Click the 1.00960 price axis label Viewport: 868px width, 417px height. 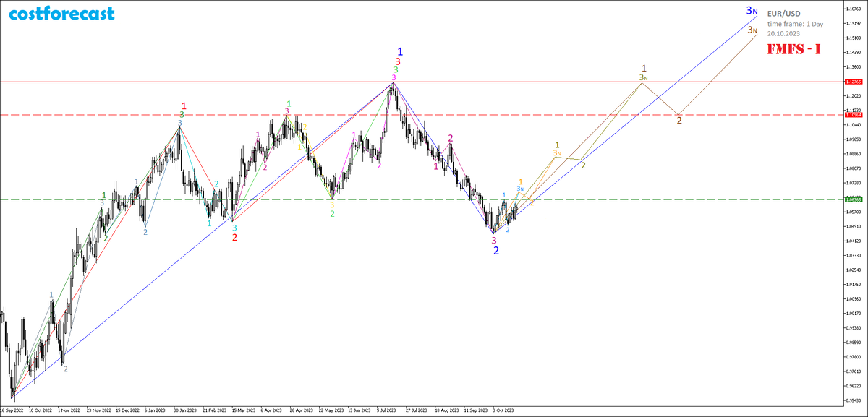coord(854,298)
